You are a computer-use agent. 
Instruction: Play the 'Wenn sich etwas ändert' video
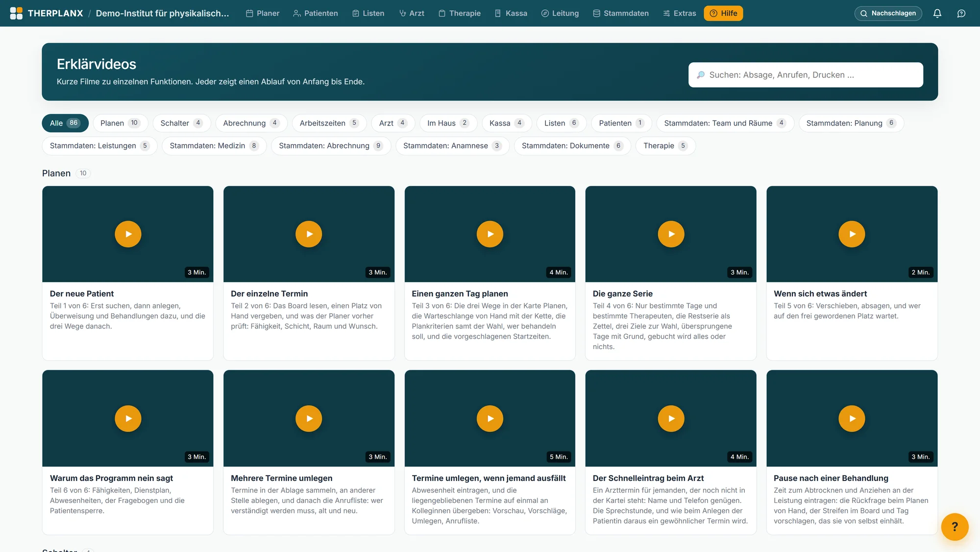tap(852, 234)
